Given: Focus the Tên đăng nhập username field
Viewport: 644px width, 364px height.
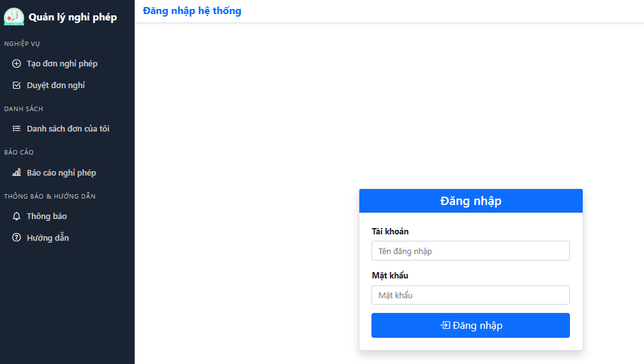Looking at the screenshot, I should (470, 251).
